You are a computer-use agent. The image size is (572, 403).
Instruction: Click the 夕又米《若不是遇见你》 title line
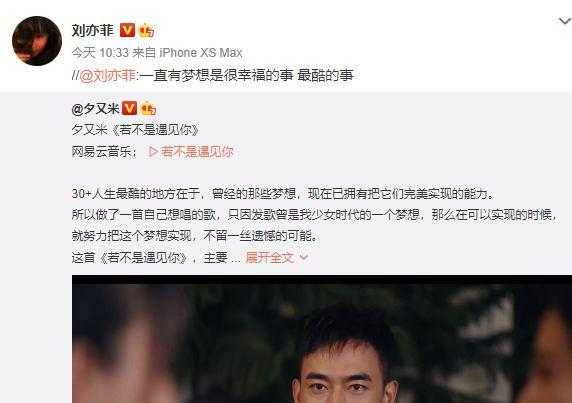[x=135, y=130]
